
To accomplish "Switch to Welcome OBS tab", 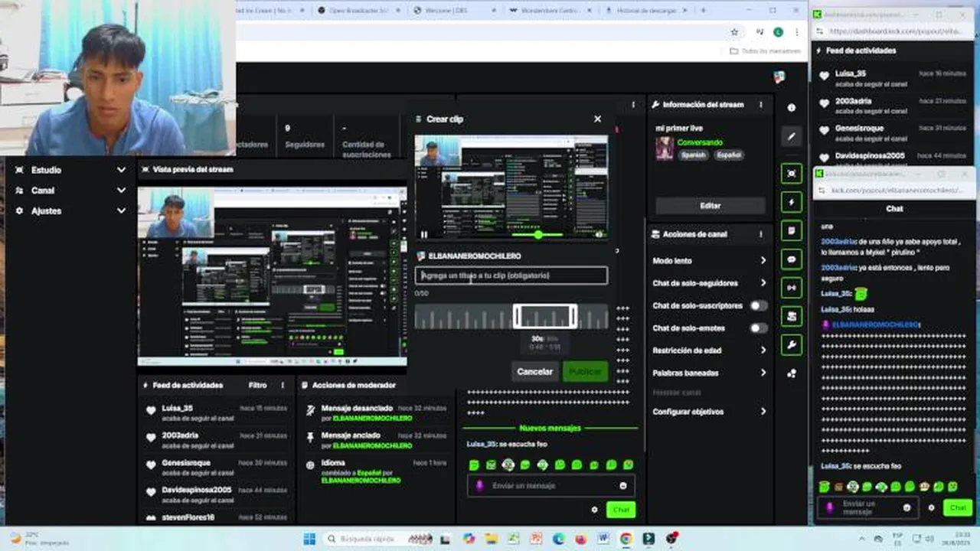I will point(452,11).
